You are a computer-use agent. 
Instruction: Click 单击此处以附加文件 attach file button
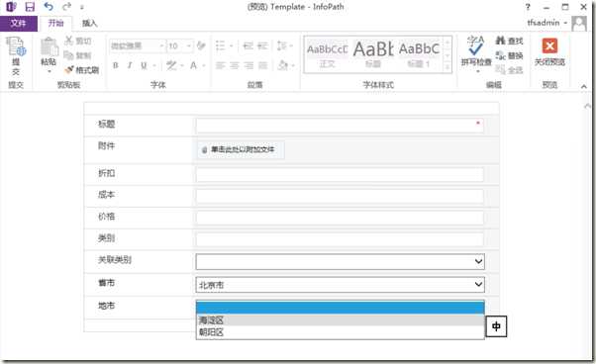click(241, 149)
